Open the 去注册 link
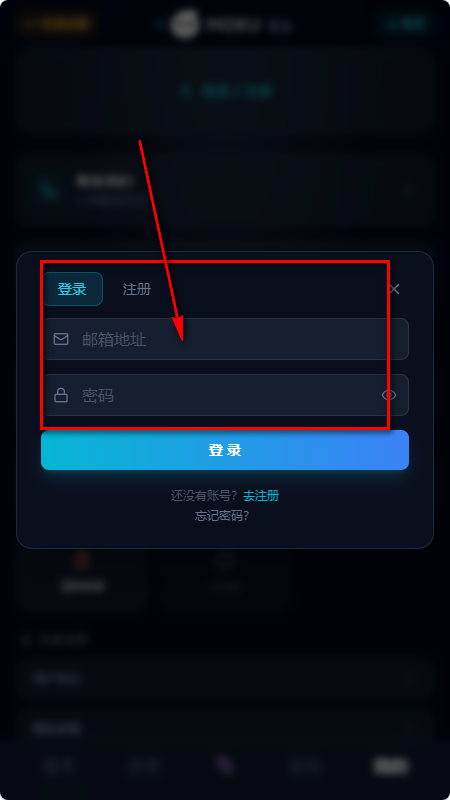 tap(261, 495)
